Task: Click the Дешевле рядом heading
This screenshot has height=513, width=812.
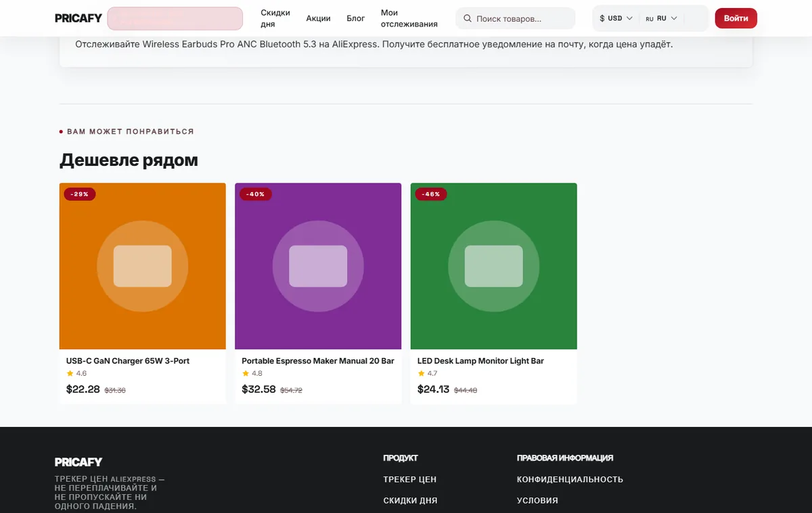Action: coord(129,160)
